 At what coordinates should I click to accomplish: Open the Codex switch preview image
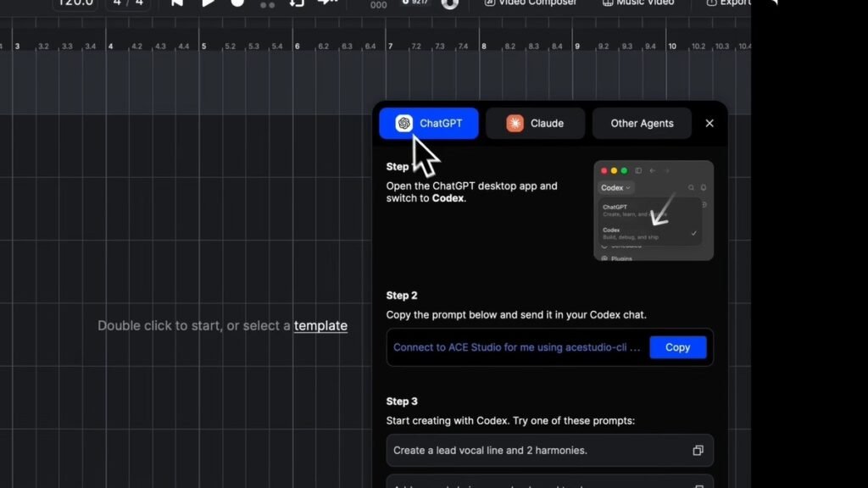654,211
